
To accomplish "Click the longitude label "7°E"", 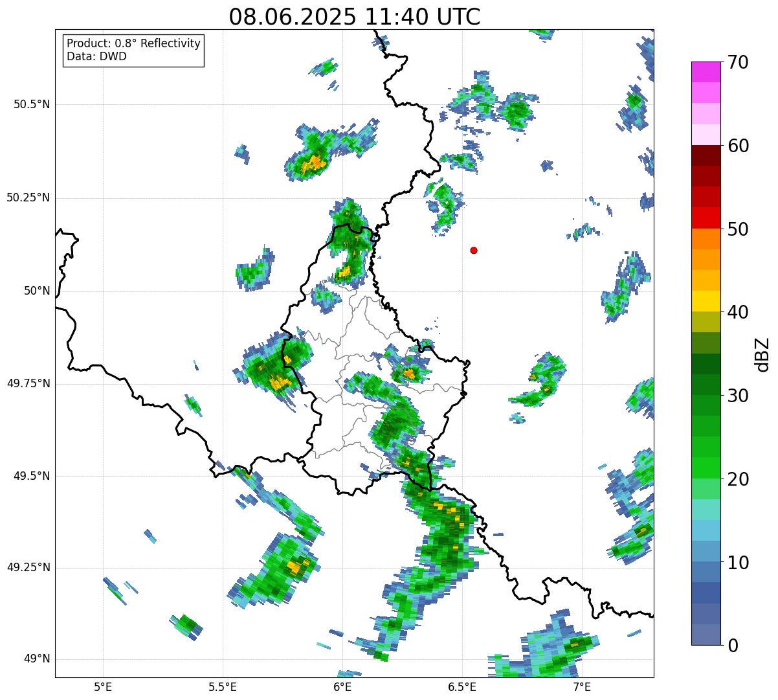I will 582,687.
